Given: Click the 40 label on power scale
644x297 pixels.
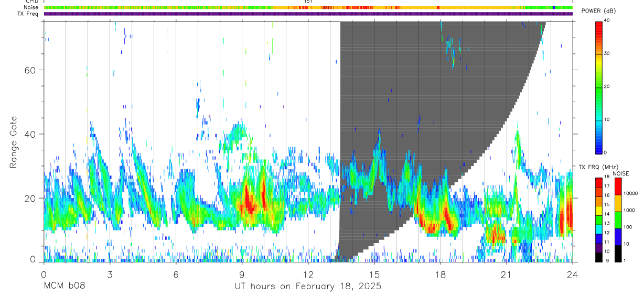Looking at the screenshot, I should tap(606, 21).
